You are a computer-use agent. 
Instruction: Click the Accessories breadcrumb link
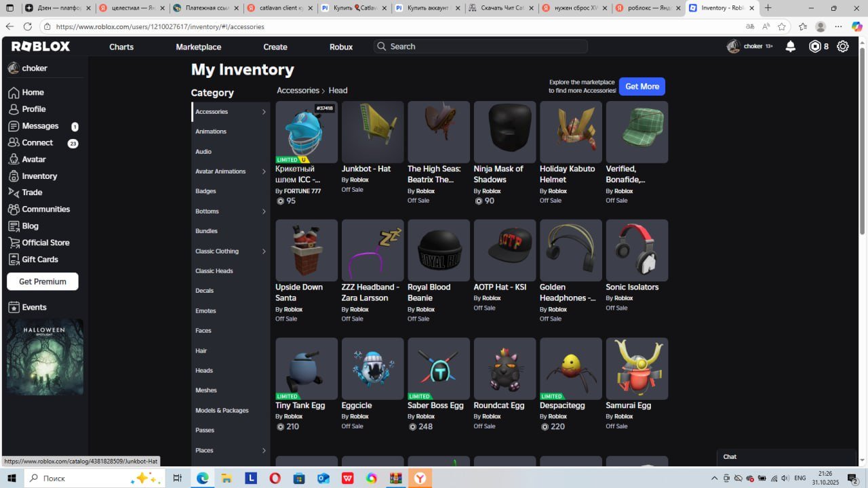tap(298, 90)
